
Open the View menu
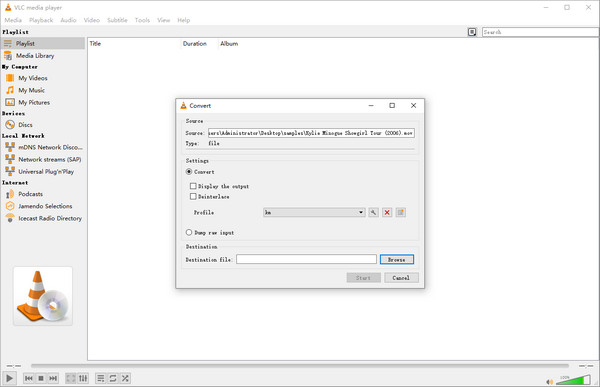pos(163,20)
